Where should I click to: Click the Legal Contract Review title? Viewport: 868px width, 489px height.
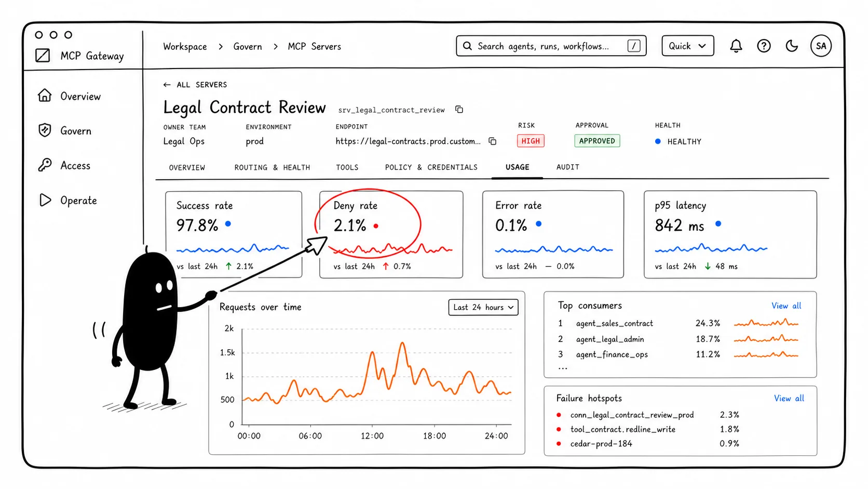(245, 108)
